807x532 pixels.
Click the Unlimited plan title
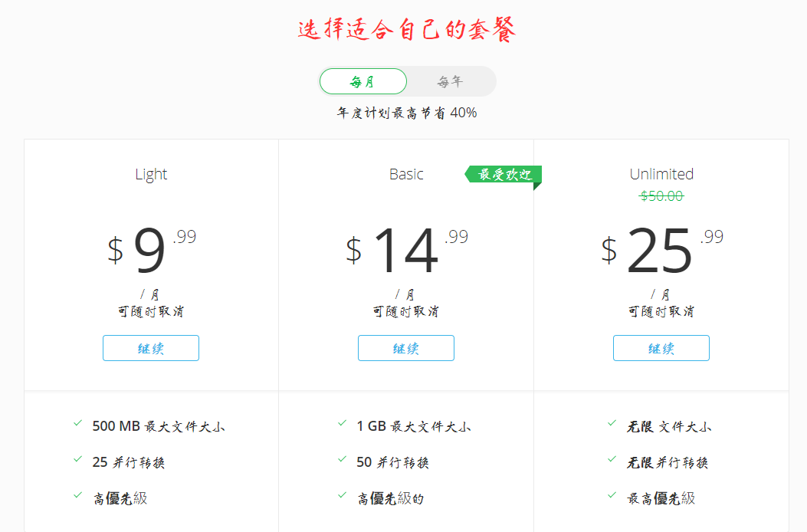[x=661, y=174]
